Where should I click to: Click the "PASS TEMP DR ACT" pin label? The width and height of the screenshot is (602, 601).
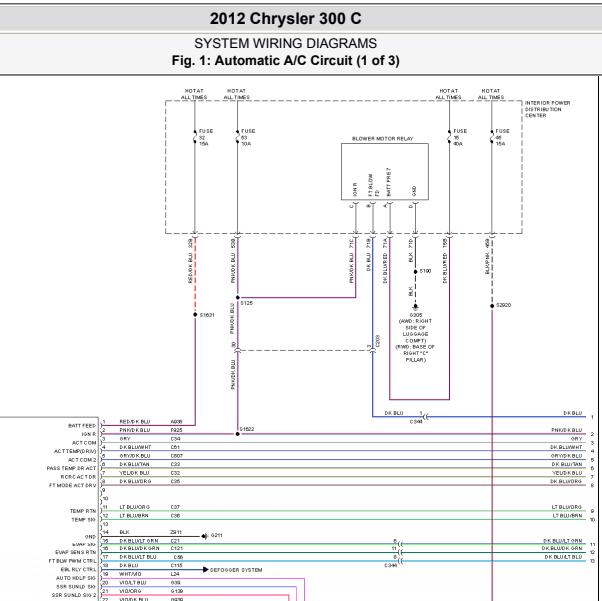pos(71,468)
